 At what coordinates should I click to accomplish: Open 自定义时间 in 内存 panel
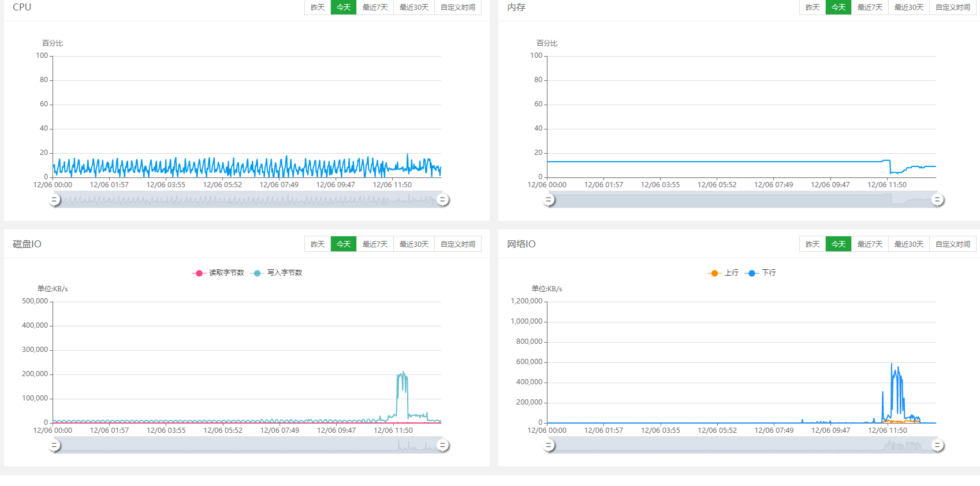(953, 8)
